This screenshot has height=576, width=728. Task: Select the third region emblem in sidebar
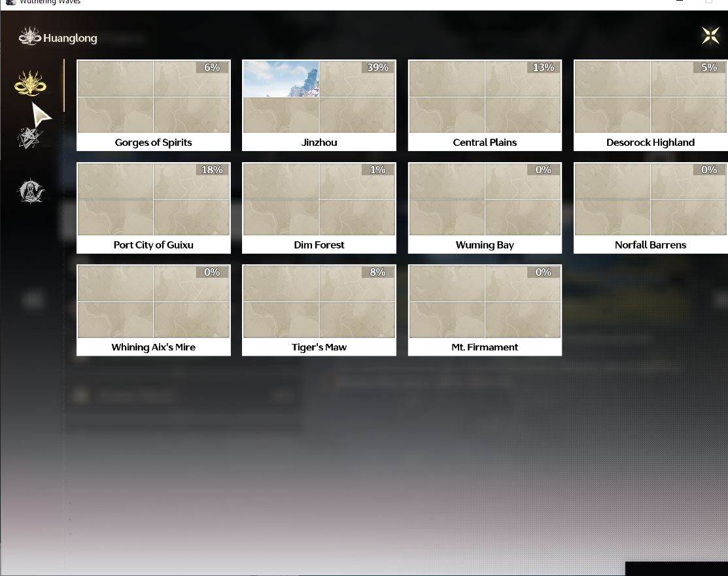(x=31, y=191)
